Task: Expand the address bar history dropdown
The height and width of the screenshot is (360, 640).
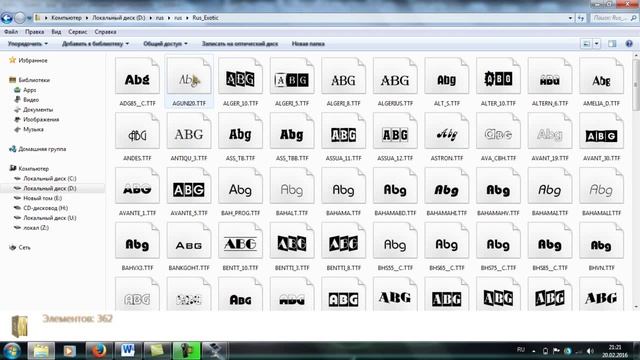Action: 570,18
